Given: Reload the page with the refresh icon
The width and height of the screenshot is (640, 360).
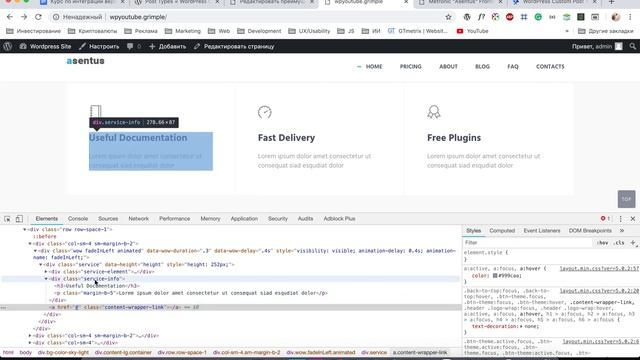Looking at the screenshot, I should click(x=38, y=17).
